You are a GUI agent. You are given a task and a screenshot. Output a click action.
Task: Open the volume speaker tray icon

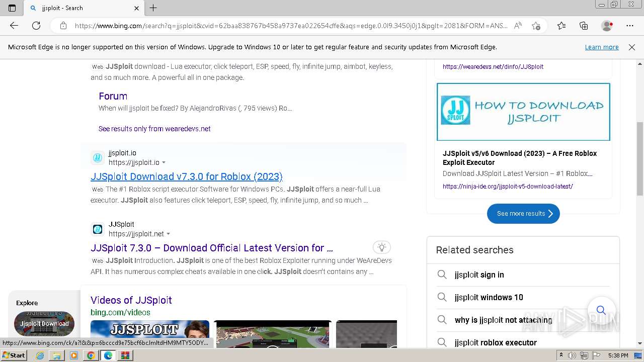click(573, 355)
